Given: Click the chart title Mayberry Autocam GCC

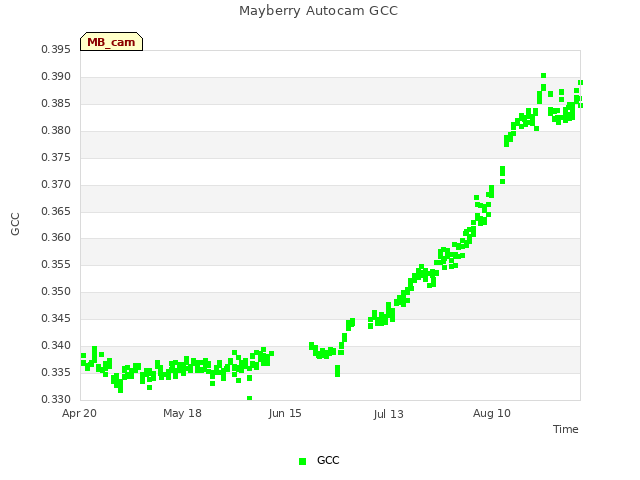Looking at the screenshot, I should coord(318,11).
